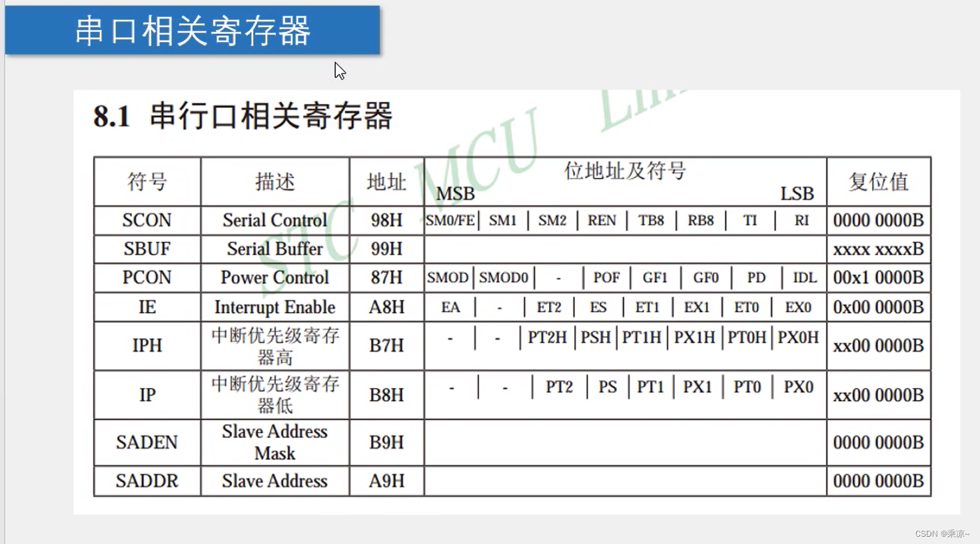
Task: Click the 位地址及符号 column header
Action: click(625, 171)
